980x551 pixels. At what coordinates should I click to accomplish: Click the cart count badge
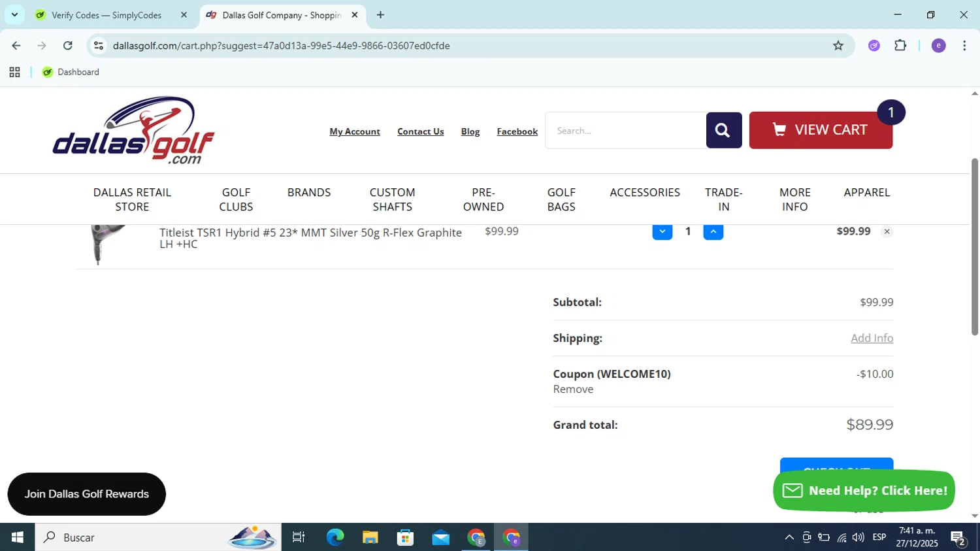point(890,112)
